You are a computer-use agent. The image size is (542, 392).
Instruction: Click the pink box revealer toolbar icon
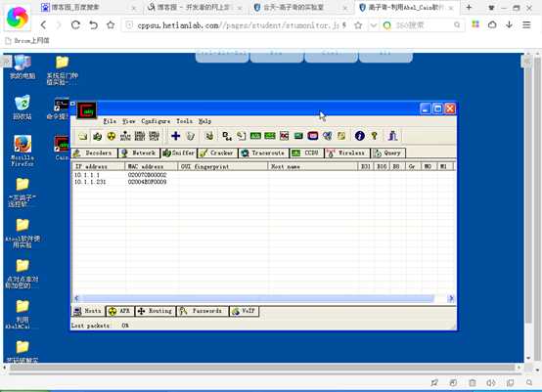313,136
